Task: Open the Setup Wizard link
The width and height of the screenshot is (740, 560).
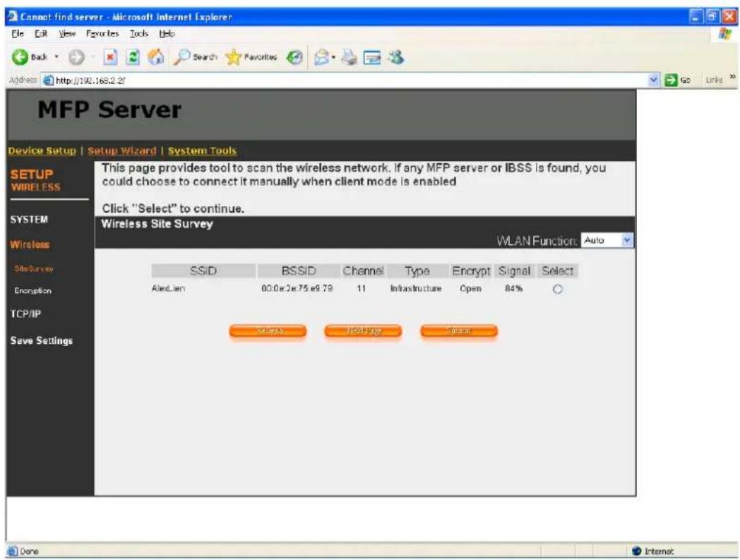Action: (x=121, y=150)
